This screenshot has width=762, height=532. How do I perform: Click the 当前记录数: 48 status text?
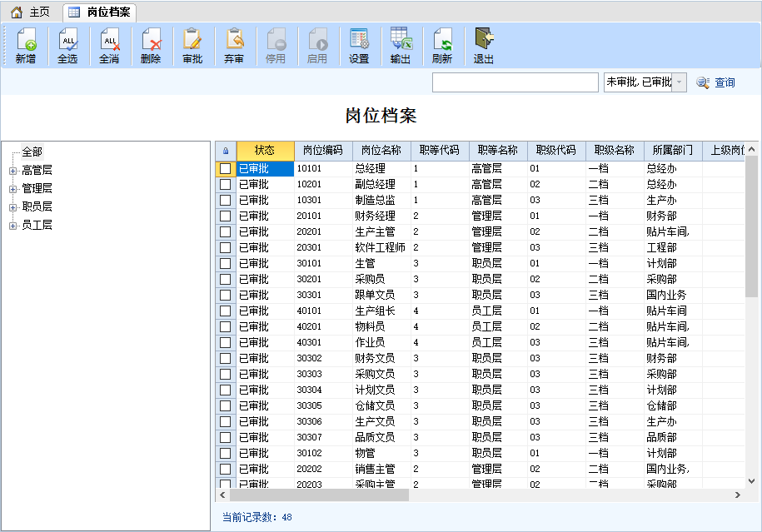tap(257, 517)
